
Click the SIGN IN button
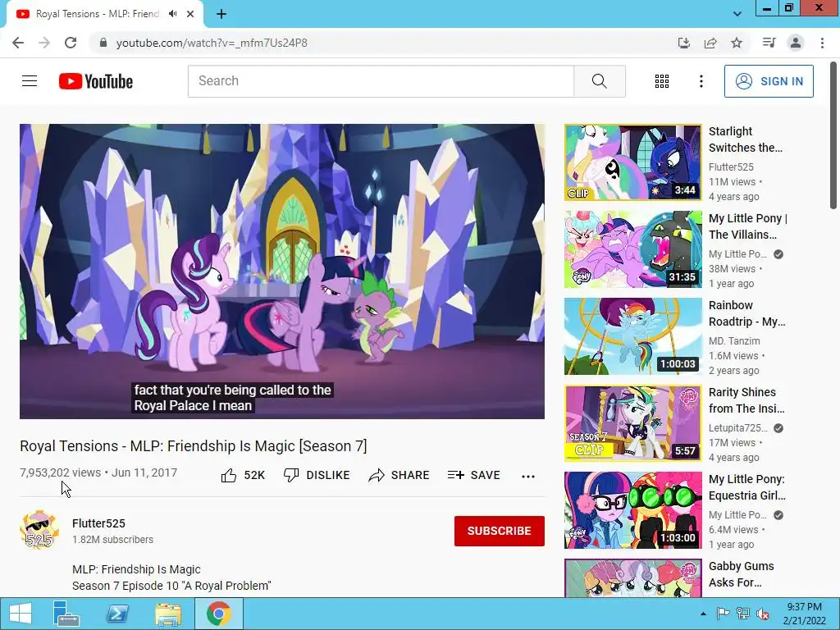click(769, 81)
